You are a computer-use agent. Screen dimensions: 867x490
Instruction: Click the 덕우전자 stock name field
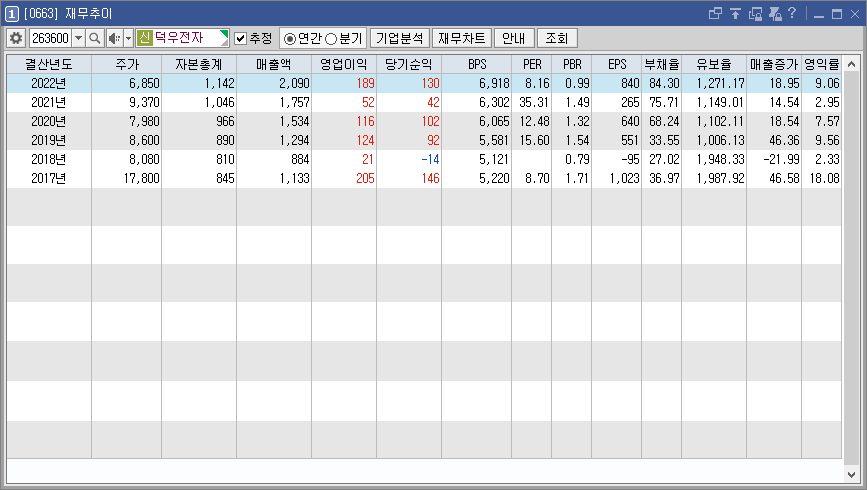pyautogui.click(x=182, y=38)
